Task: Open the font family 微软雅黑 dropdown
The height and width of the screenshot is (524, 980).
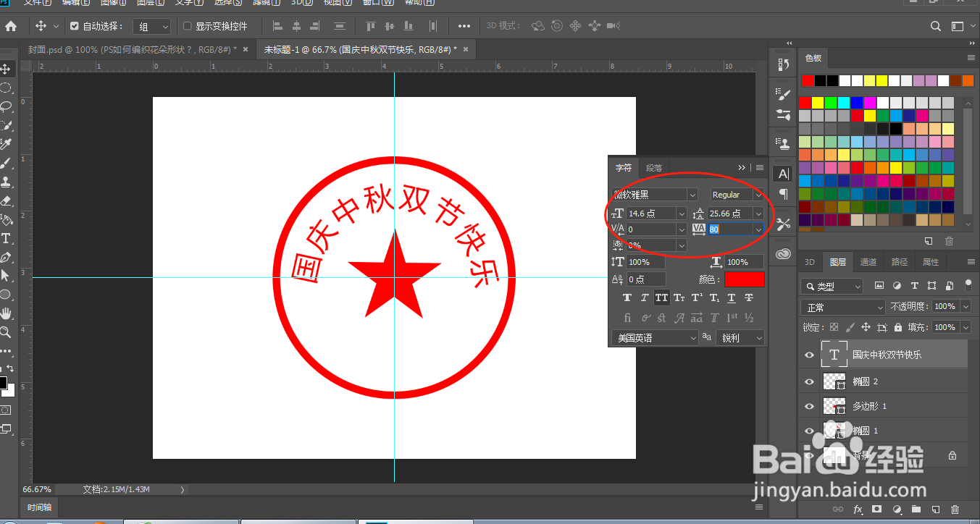Action: point(692,195)
